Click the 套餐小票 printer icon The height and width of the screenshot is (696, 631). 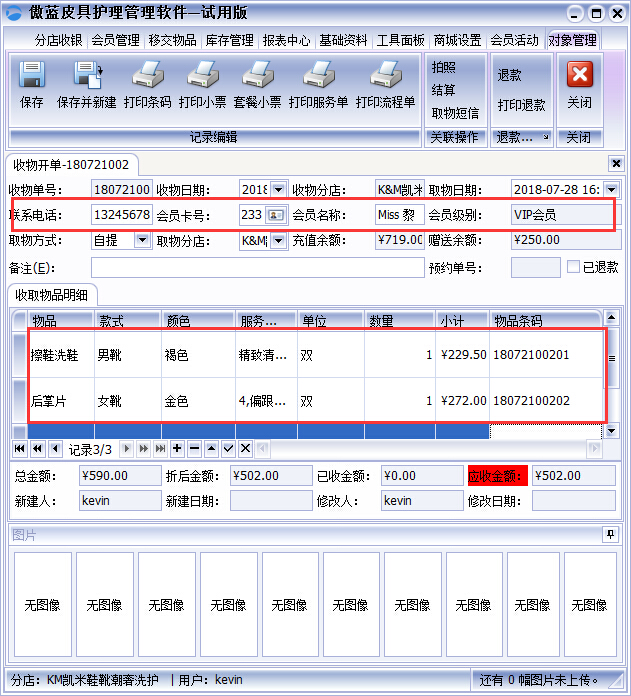click(x=257, y=76)
